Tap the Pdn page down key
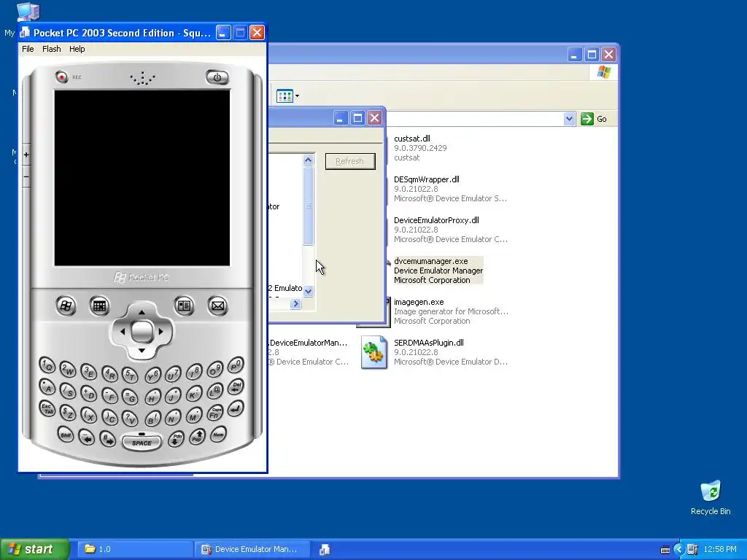Image resolution: width=747 pixels, height=560 pixels. click(177, 438)
